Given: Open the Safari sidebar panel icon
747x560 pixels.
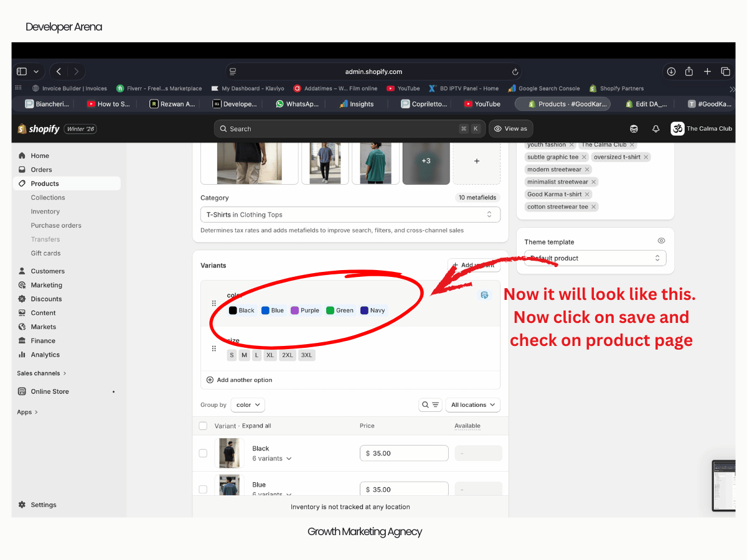Looking at the screenshot, I should pos(22,72).
